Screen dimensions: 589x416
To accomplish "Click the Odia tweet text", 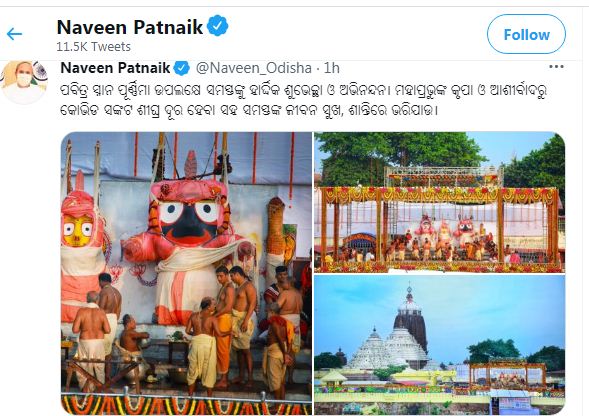I will click(303, 100).
